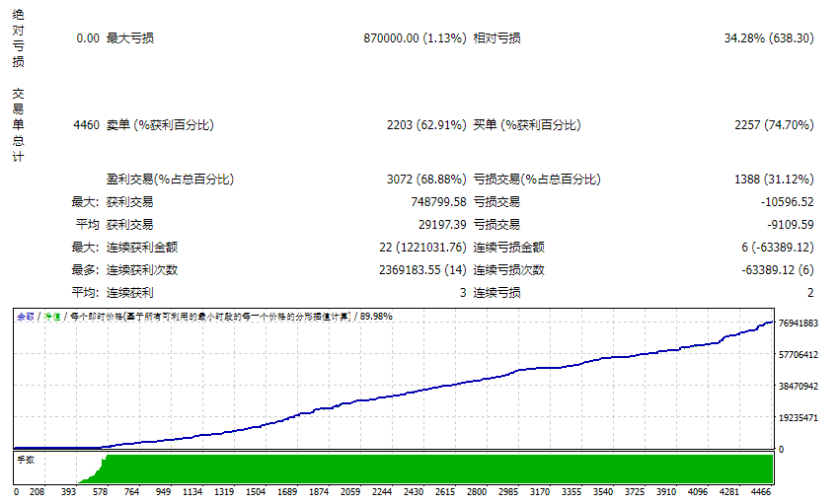Select the value '22 (1221031.76)'
This screenshot has height=504, width=838.
tap(422, 248)
